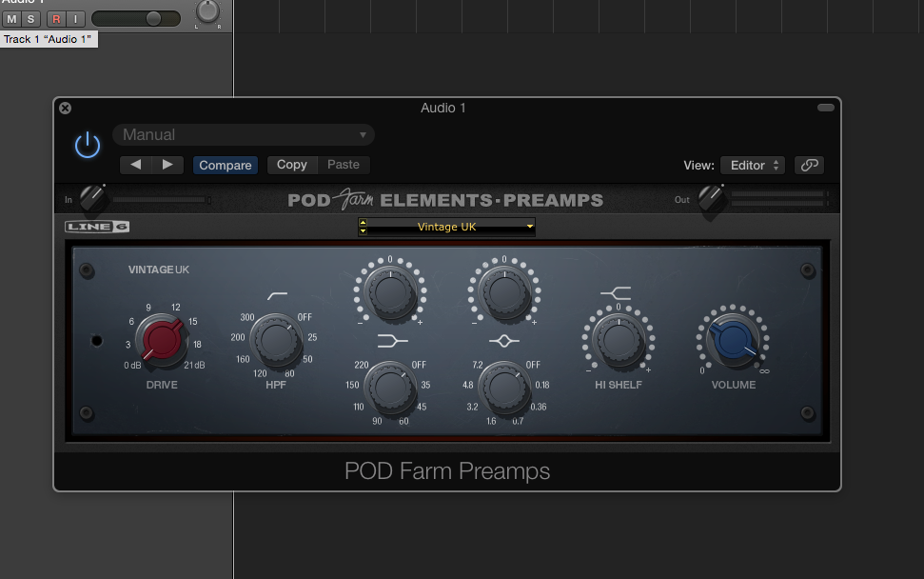Image resolution: width=924 pixels, height=579 pixels.
Task: Go to next preset arrow
Action: 167,165
